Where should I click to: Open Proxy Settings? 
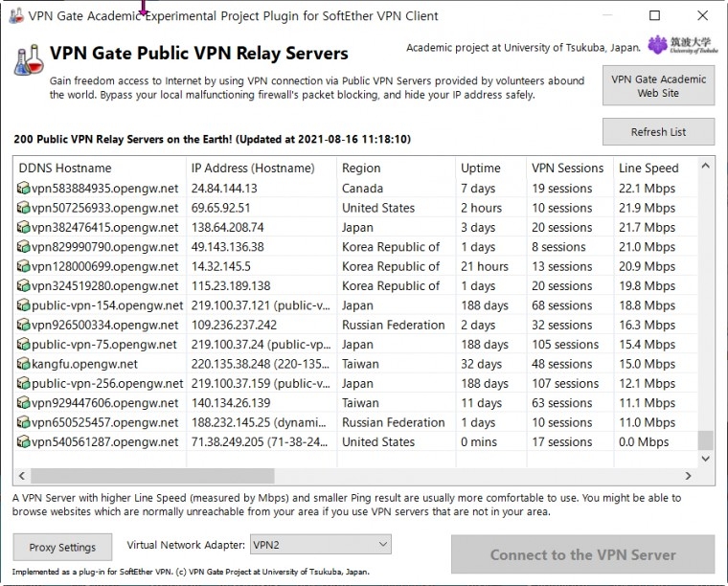point(62,547)
